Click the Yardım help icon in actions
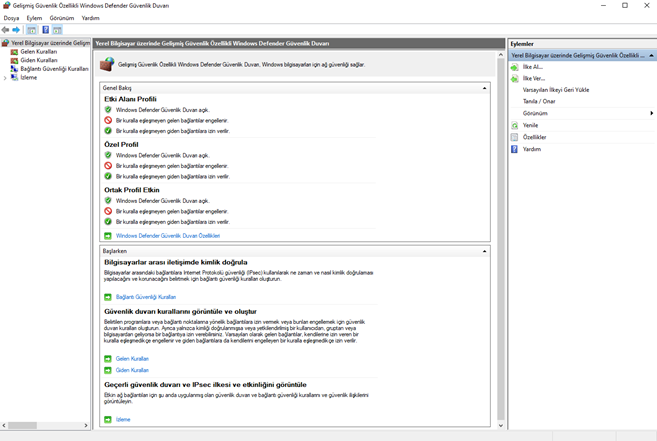This screenshot has height=441, width=657. point(515,149)
